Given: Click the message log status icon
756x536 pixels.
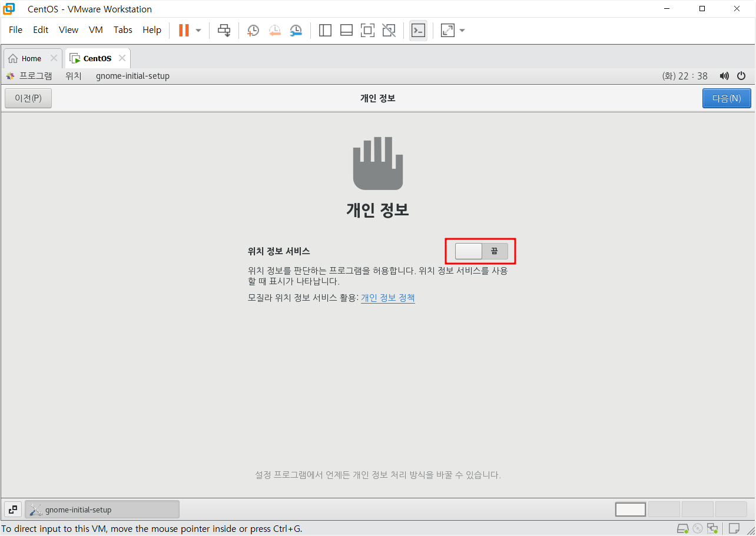Looking at the screenshot, I should coord(734,528).
